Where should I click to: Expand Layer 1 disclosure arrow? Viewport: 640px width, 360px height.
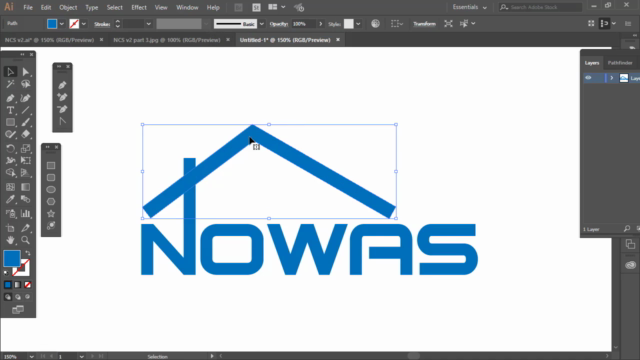(x=611, y=78)
